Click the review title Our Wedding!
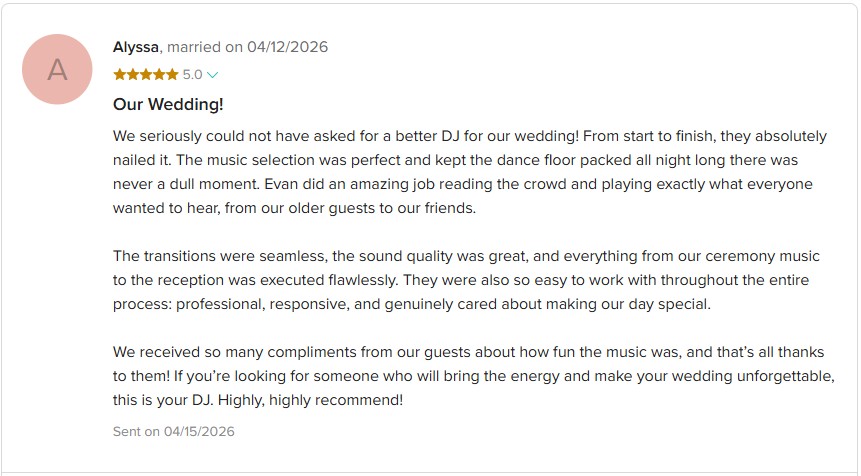Image resolution: width=861 pixels, height=476 pixels. pyautogui.click(x=168, y=104)
